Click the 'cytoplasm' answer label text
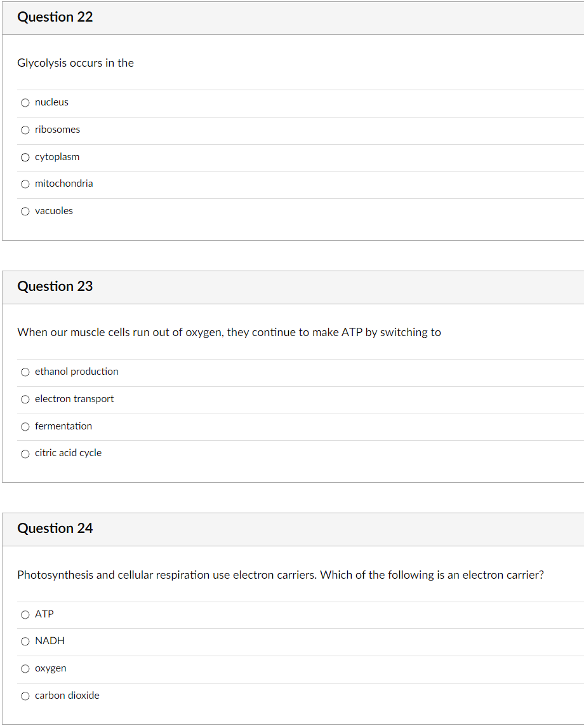Image resolution: width=584 pixels, height=728 pixels. [x=57, y=157]
